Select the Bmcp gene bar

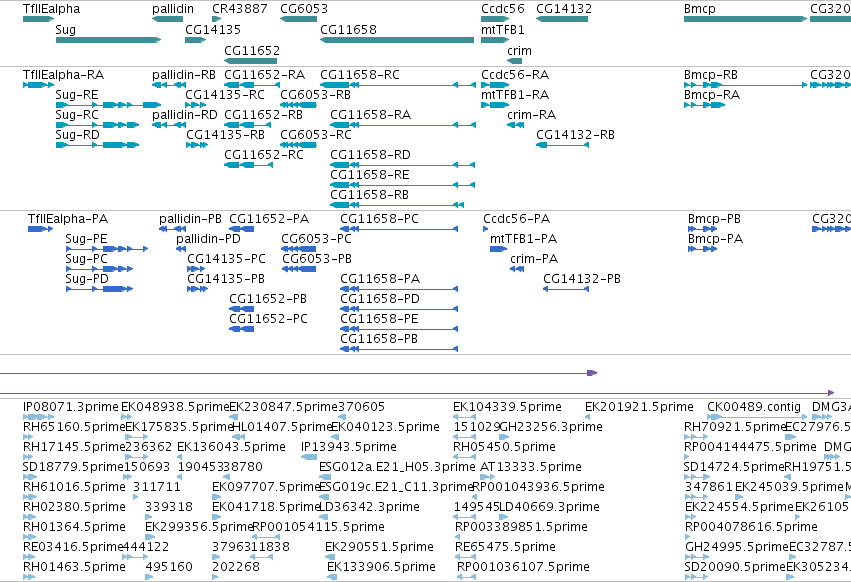click(745, 19)
